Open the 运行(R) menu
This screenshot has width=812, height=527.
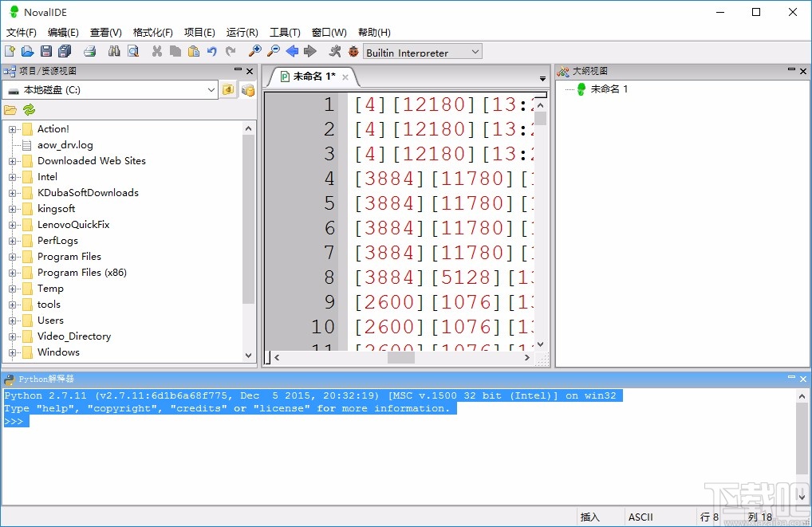pyautogui.click(x=242, y=33)
